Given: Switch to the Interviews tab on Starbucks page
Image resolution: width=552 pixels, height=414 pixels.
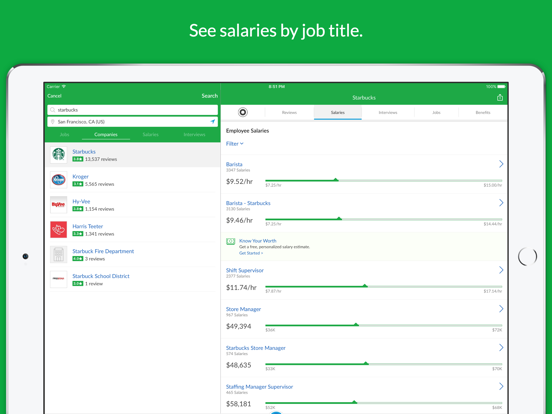Looking at the screenshot, I should tap(388, 113).
